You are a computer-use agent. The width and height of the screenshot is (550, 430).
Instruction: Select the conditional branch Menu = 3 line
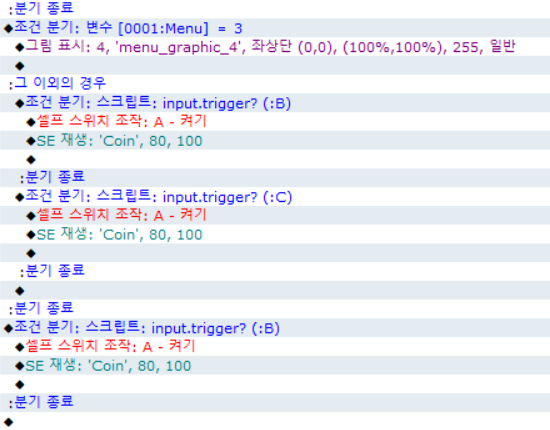275,28
